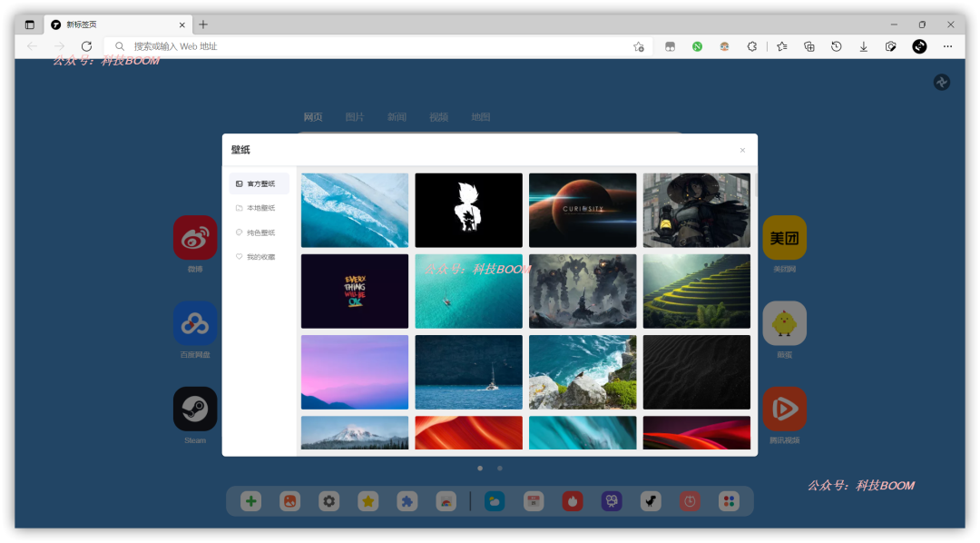Open the red flame hot-list icon in dock

pyautogui.click(x=573, y=501)
